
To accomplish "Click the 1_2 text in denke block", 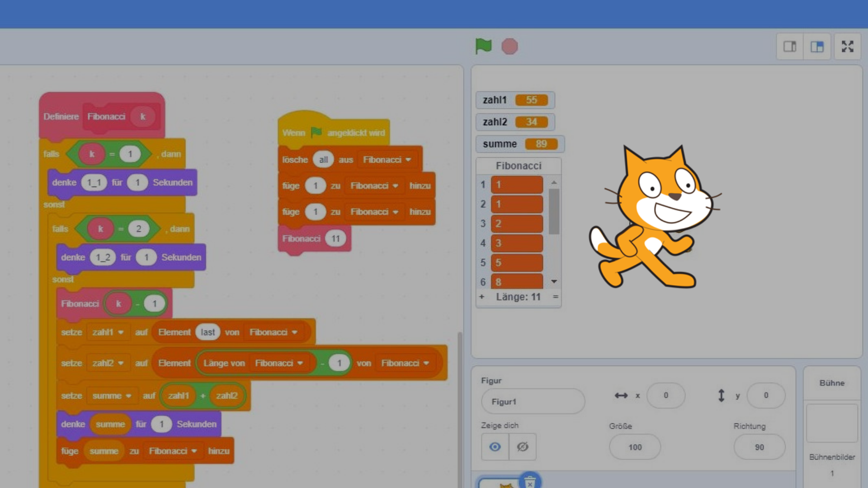I will pos(103,257).
